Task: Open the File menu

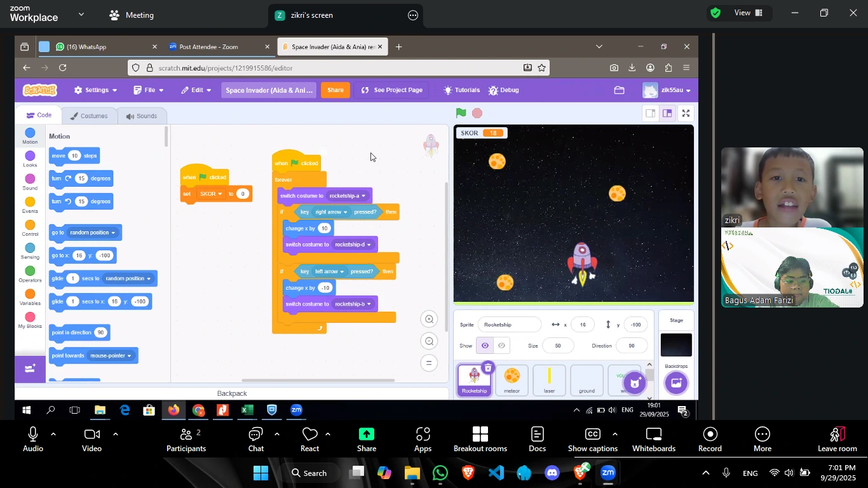Action: point(149,90)
